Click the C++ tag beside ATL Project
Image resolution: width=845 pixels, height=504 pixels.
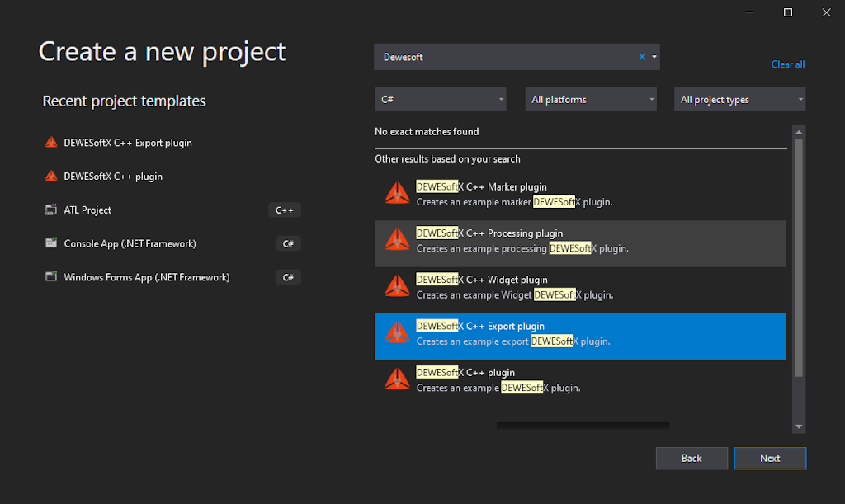(x=285, y=210)
